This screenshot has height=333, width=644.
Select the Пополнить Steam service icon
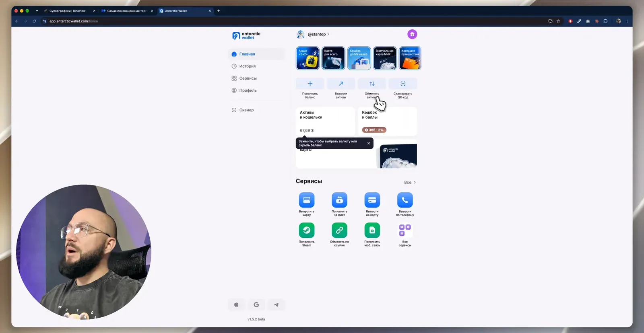[307, 230]
